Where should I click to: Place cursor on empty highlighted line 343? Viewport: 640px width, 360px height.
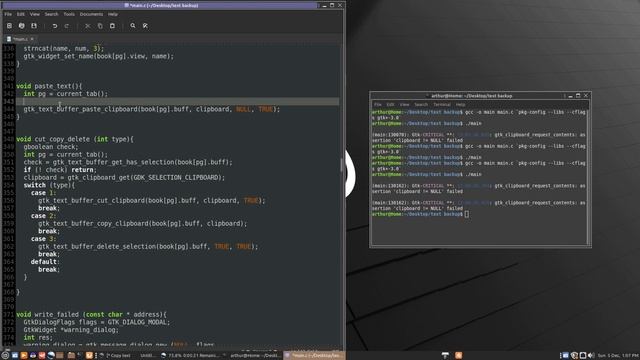tap(177, 101)
